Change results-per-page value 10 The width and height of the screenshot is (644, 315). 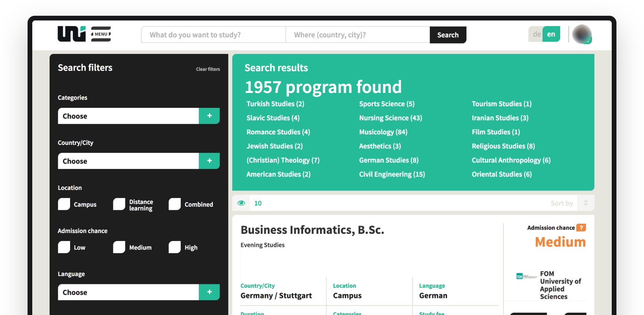pos(258,203)
